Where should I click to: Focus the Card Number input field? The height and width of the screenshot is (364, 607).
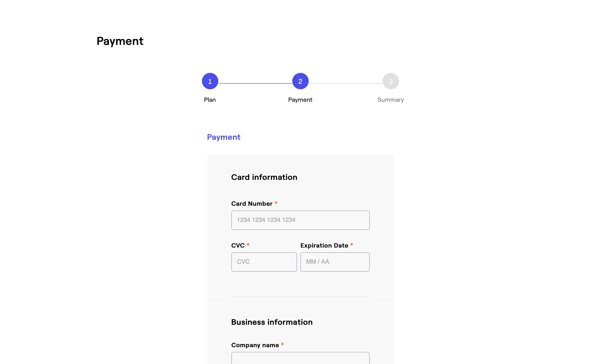pos(300,220)
